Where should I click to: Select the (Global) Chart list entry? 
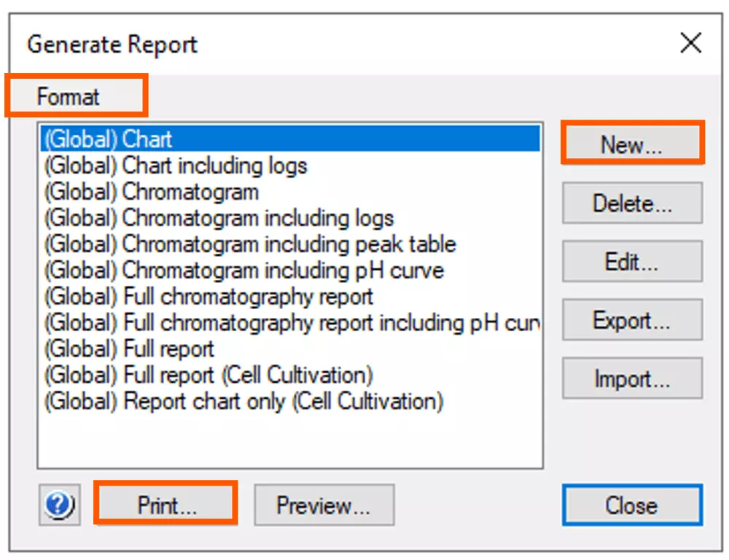point(108,139)
